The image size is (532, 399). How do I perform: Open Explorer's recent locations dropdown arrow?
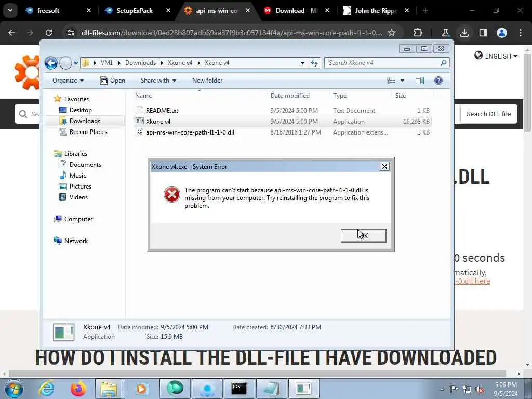tap(76, 63)
